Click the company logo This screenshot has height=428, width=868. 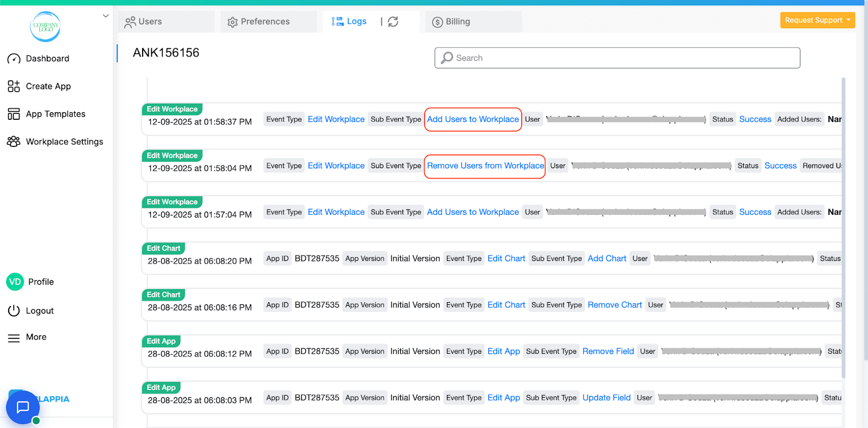(46, 27)
